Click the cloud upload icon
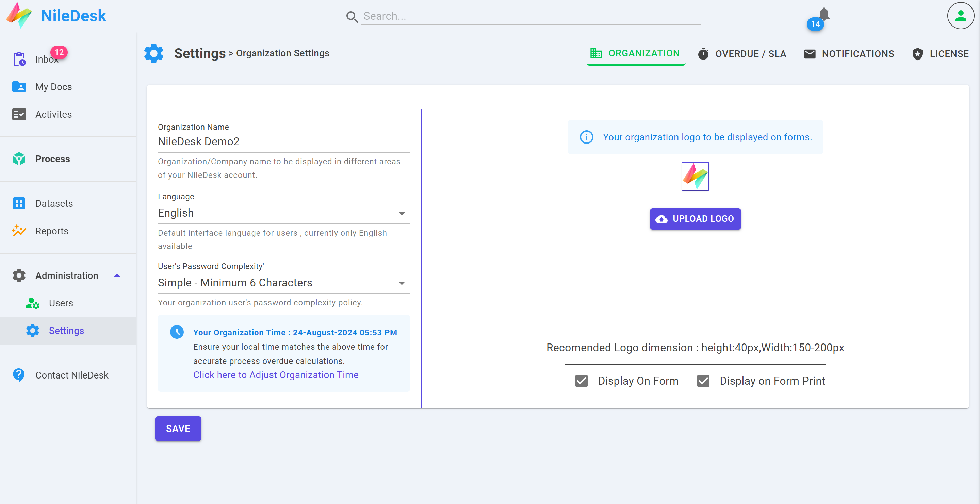The height and width of the screenshot is (504, 980). 661,219
